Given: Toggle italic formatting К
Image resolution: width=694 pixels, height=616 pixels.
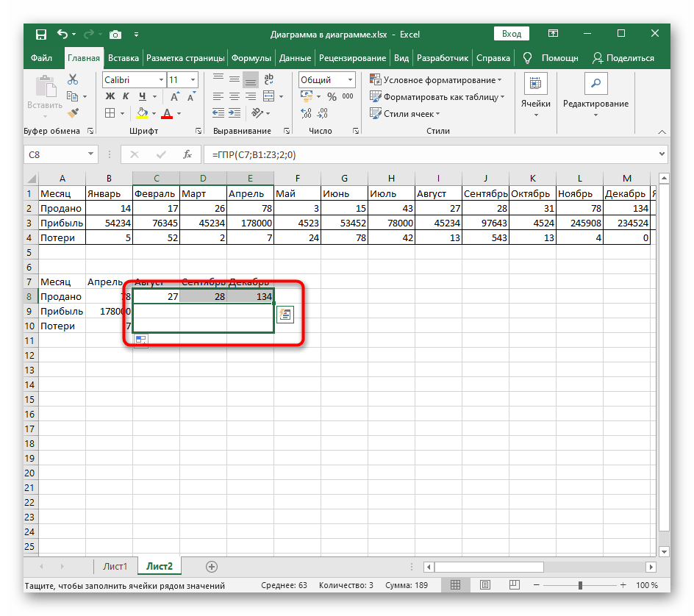Looking at the screenshot, I should (x=126, y=97).
